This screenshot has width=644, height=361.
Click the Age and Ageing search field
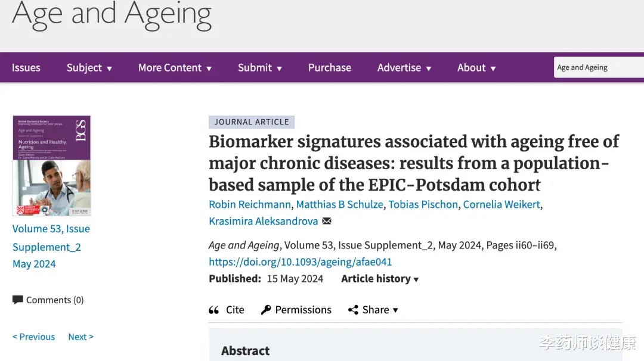599,67
